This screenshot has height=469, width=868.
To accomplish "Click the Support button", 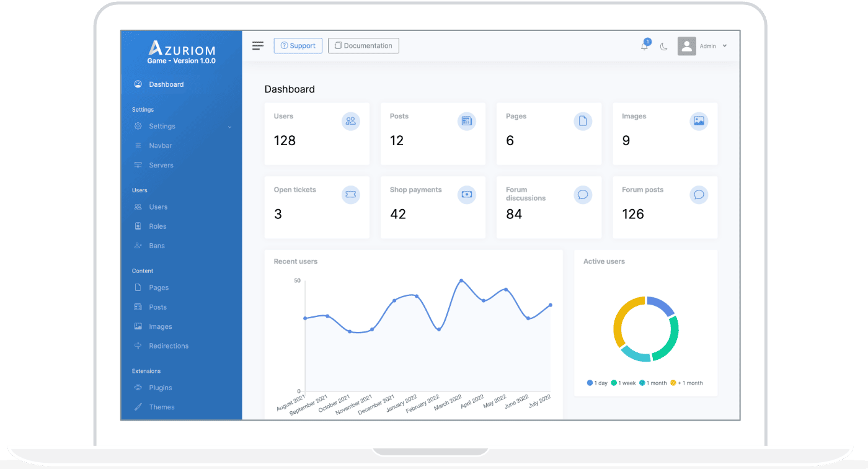I will pyautogui.click(x=298, y=45).
